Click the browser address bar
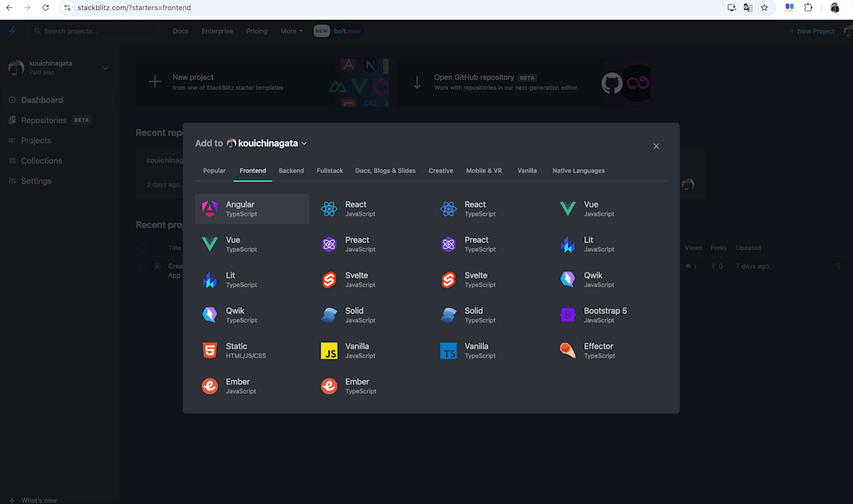The image size is (853, 504). pyautogui.click(x=391, y=8)
